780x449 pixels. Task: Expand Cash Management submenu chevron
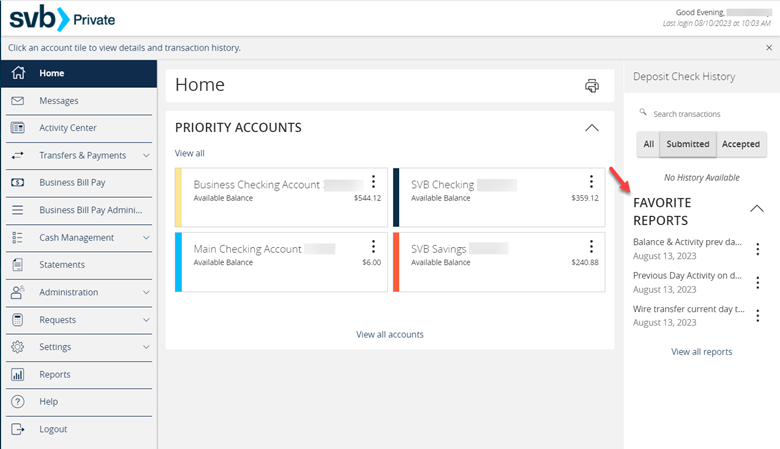point(146,238)
